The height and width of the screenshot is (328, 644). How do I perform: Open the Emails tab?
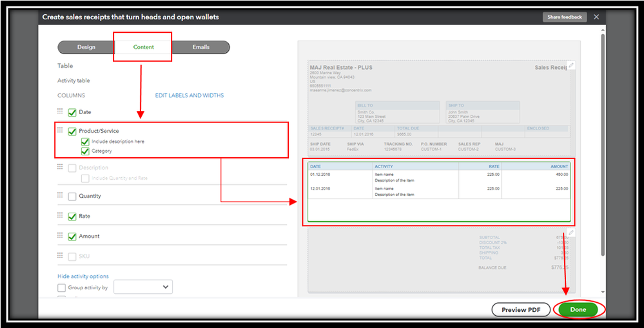click(x=201, y=47)
